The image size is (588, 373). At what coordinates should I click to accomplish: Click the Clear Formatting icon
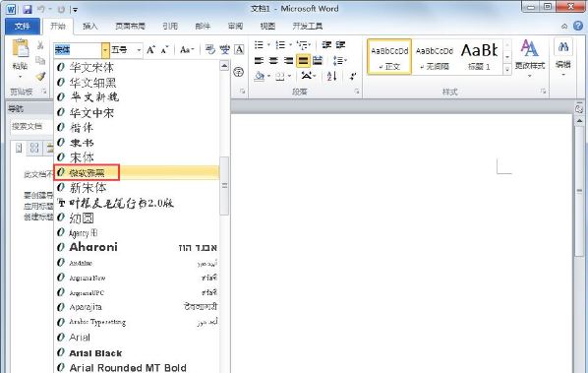pos(210,49)
